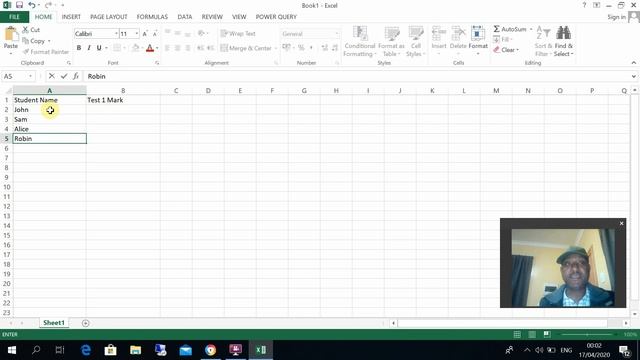Select the Sheet1 tab
Screen dimensions: 640x360
point(54,322)
